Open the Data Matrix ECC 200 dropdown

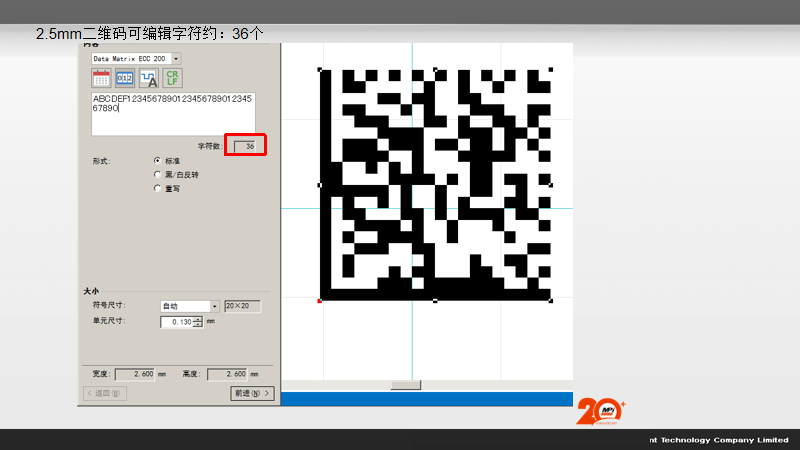pos(176,59)
